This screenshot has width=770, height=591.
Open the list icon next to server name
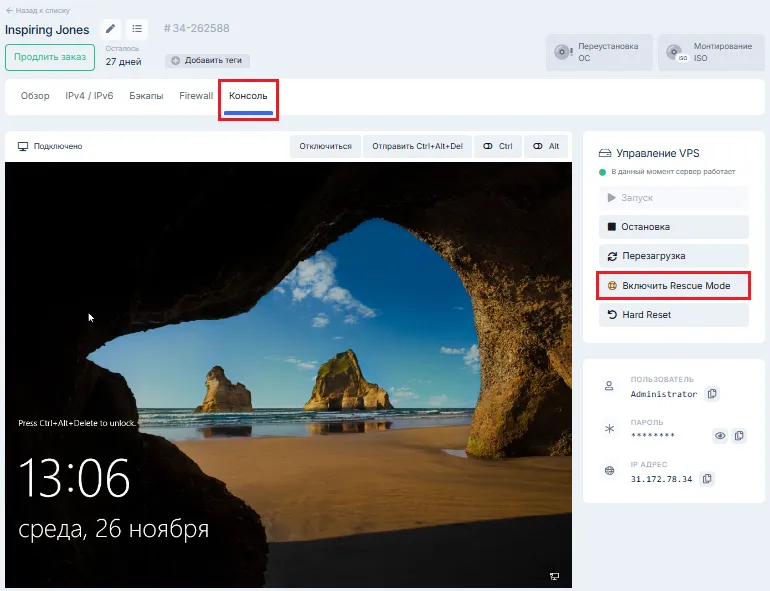click(x=137, y=29)
